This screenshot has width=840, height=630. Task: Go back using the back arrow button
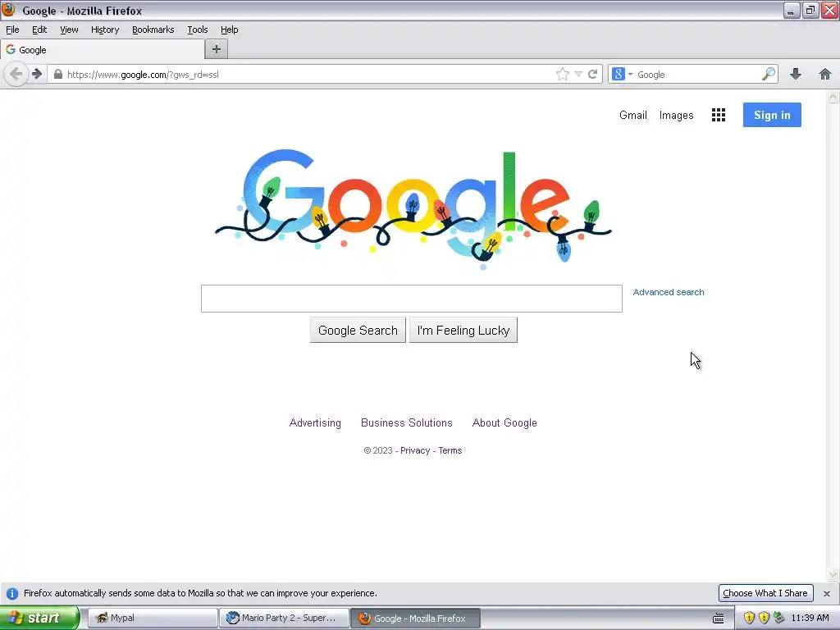[x=16, y=74]
